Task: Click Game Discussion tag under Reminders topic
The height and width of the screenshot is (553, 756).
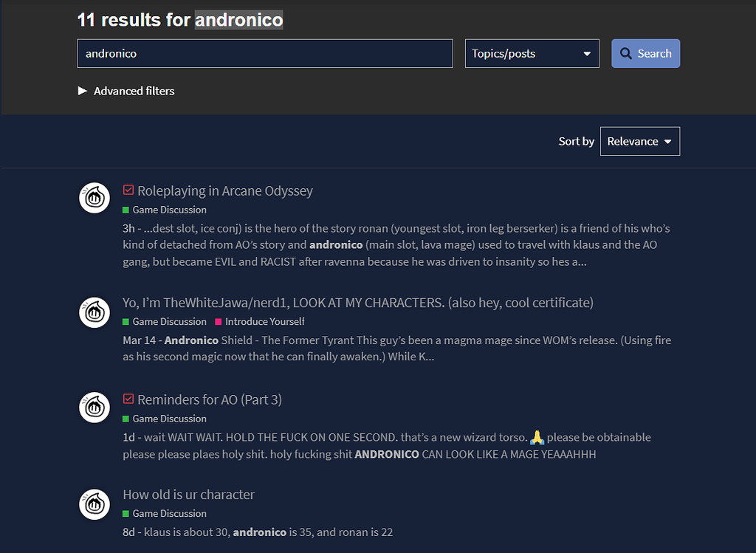Action: (169, 419)
